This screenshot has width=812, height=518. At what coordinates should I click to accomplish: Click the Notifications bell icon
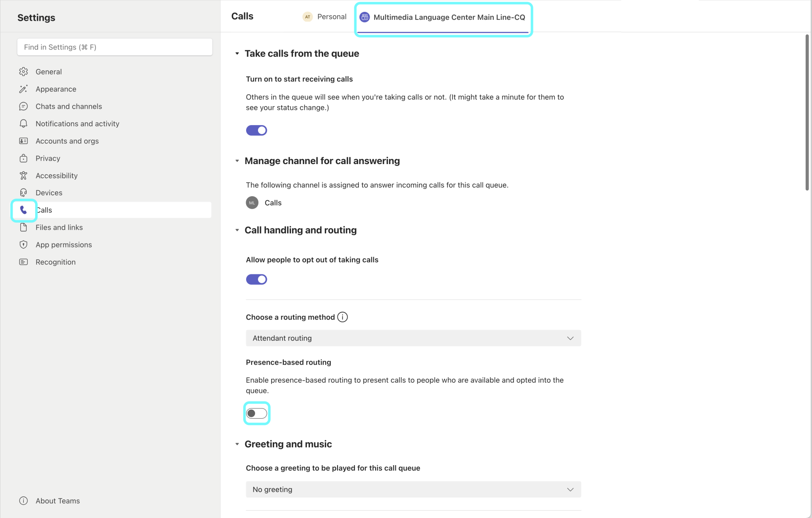click(24, 123)
